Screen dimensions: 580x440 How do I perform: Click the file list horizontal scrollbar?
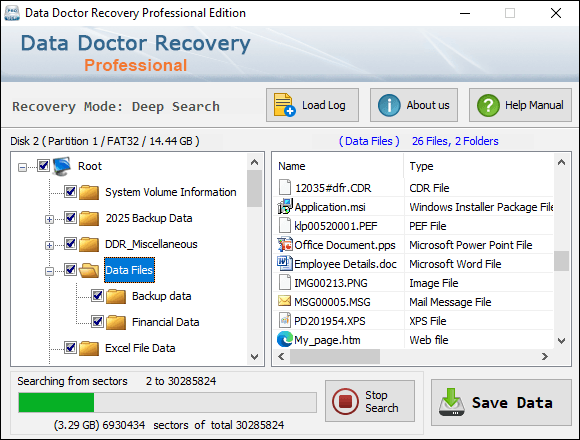(413, 356)
